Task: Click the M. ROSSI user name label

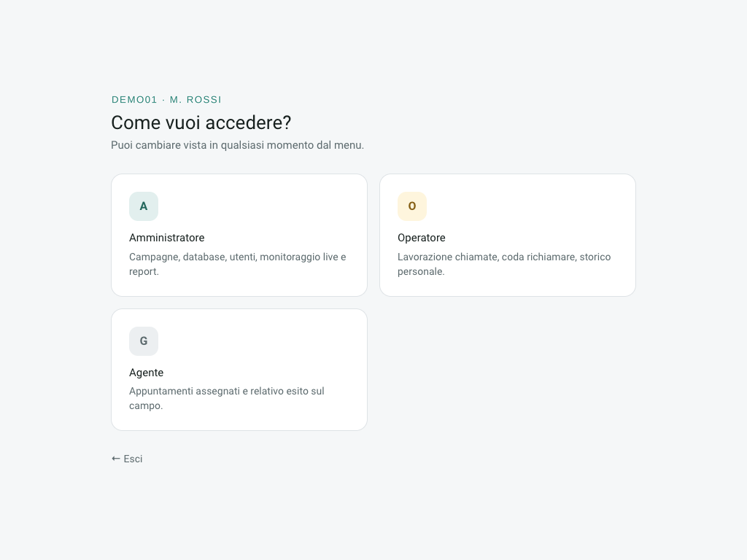Action: [x=196, y=99]
